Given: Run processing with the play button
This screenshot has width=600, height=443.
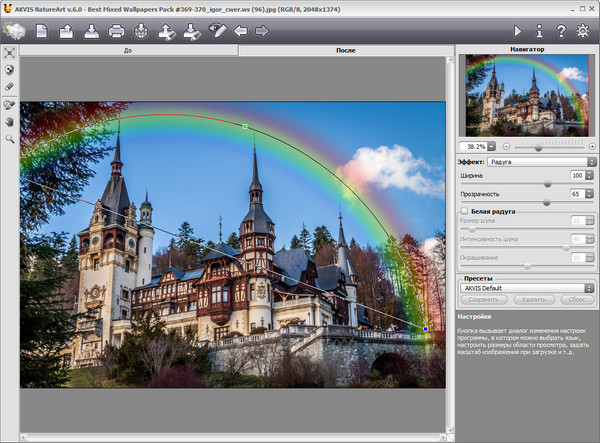Looking at the screenshot, I should 517,31.
